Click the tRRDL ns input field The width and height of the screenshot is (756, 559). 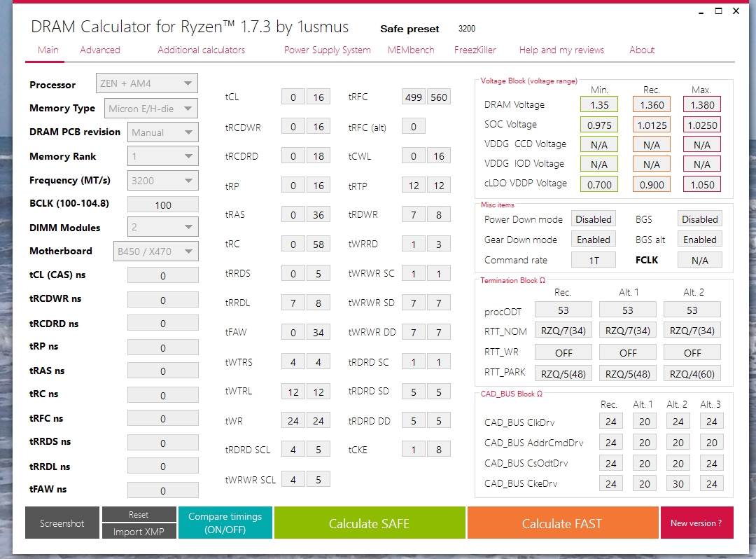(163, 466)
